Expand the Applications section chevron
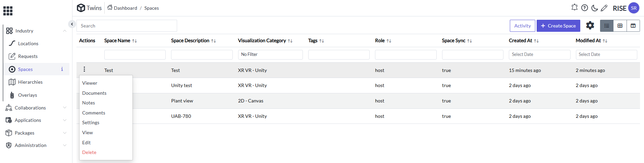Screen dimensions: 644x163 click(65, 120)
